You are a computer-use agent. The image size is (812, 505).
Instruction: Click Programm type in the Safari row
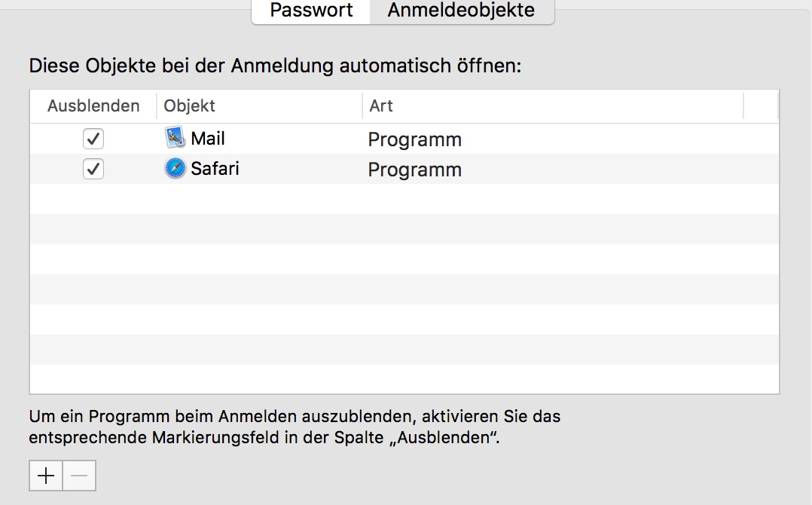414,170
